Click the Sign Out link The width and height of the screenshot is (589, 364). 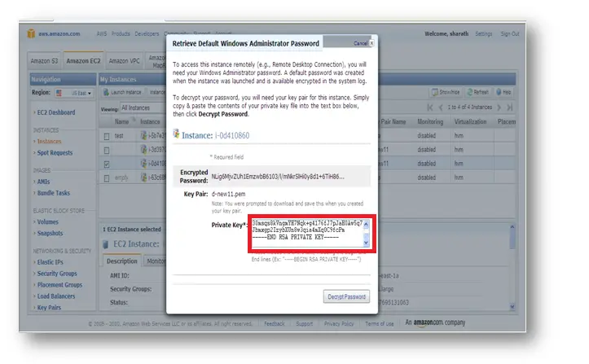click(510, 34)
